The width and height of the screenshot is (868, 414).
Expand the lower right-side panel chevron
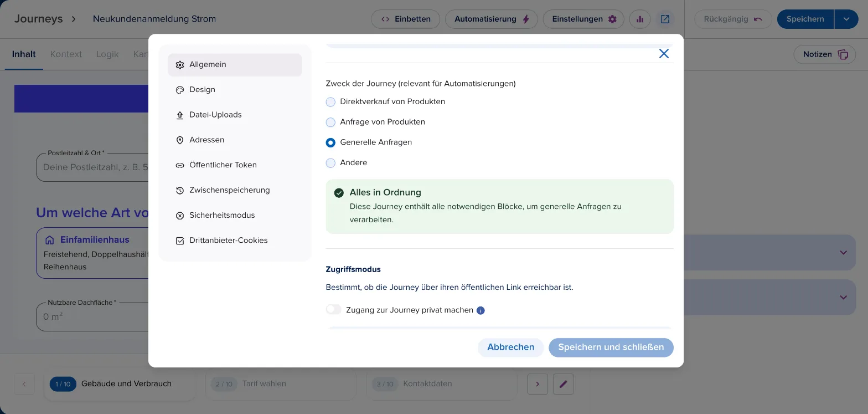(843, 298)
